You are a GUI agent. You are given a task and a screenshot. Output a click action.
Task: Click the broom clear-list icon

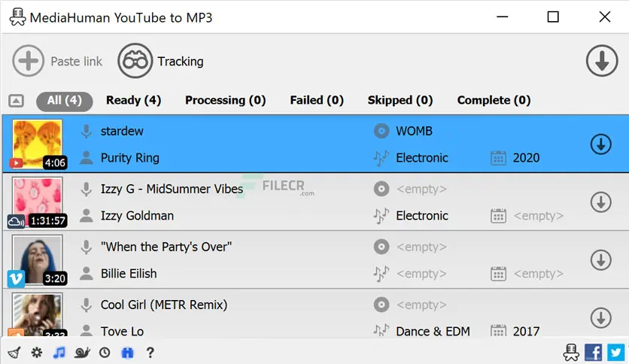point(14,352)
